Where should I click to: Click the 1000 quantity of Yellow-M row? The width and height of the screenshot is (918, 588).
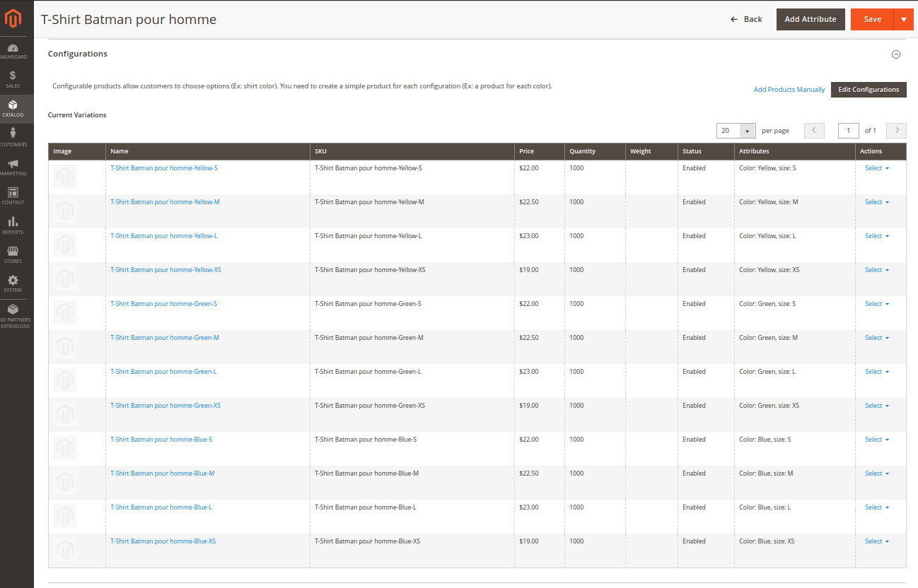point(576,202)
